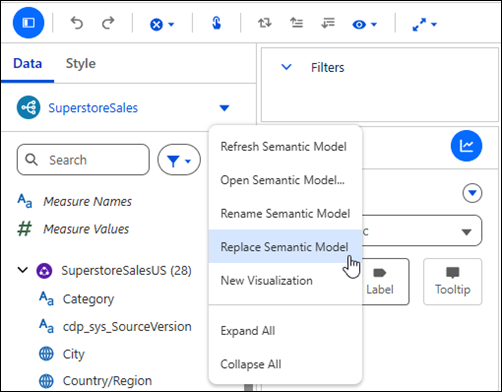Sort ascending toolbar icon
The width and height of the screenshot is (502, 392).
(x=296, y=23)
